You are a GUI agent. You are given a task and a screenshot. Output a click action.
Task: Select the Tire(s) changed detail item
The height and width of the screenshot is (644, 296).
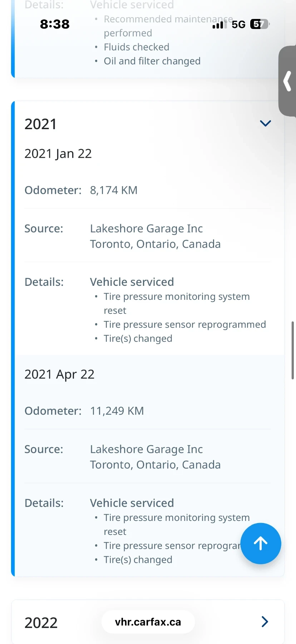pos(138,338)
